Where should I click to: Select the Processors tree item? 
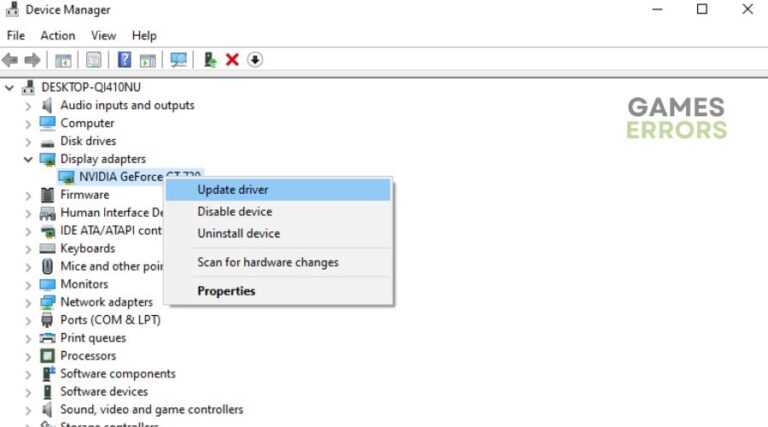[x=88, y=356]
